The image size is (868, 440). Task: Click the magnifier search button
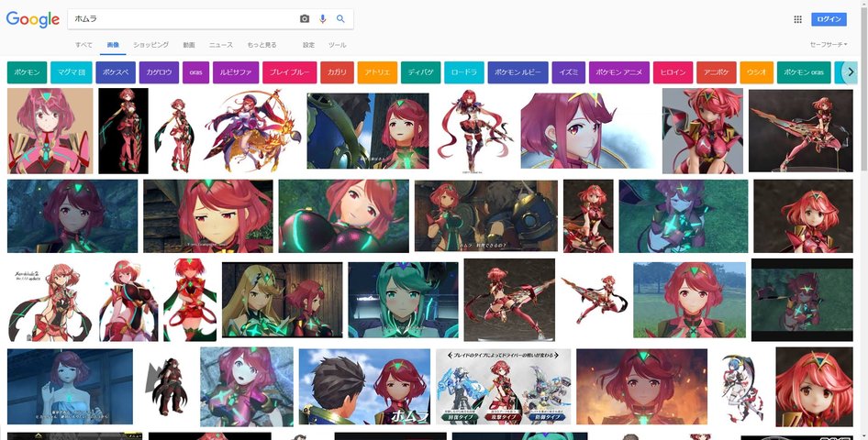[340, 19]
